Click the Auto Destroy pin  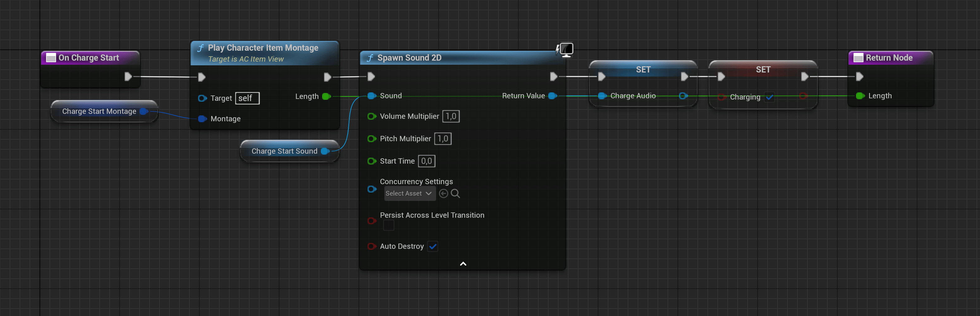tap(372, 246)
